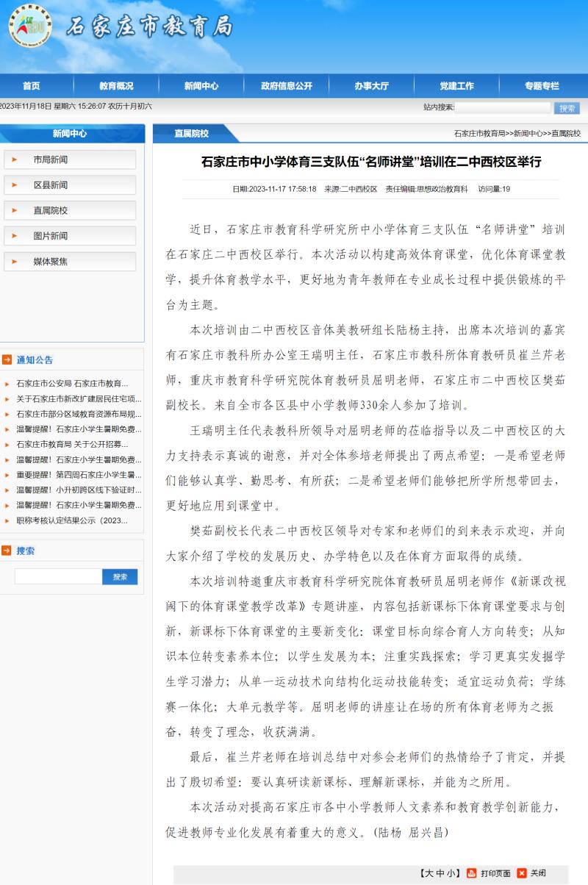Set font size to large (大)
Screen dimensions: 588x885
point(429,873)
